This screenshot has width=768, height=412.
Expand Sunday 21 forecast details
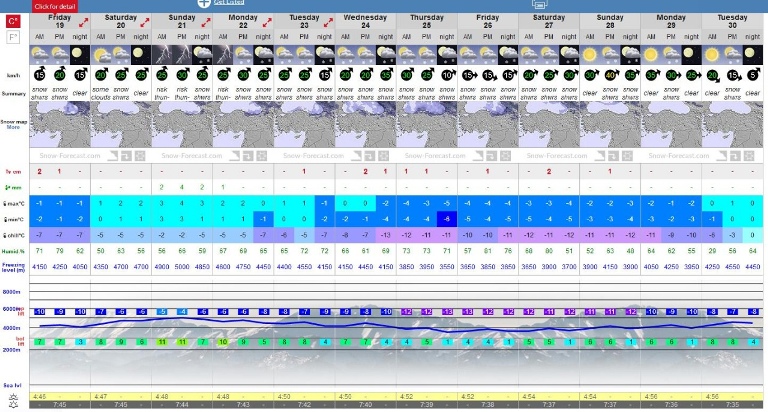click(205, 21)
